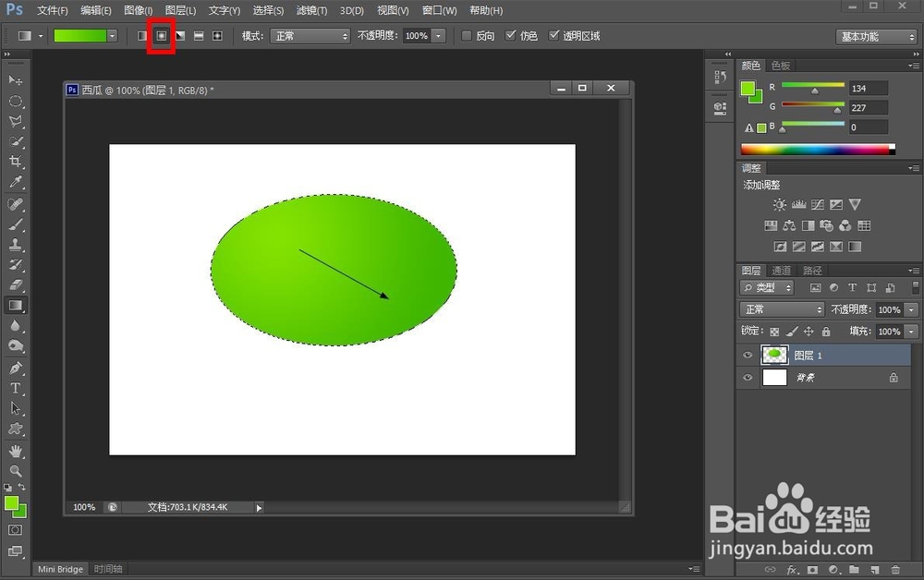Add Curves adjustment
924x580 pixels.
[x=818, y=204]
